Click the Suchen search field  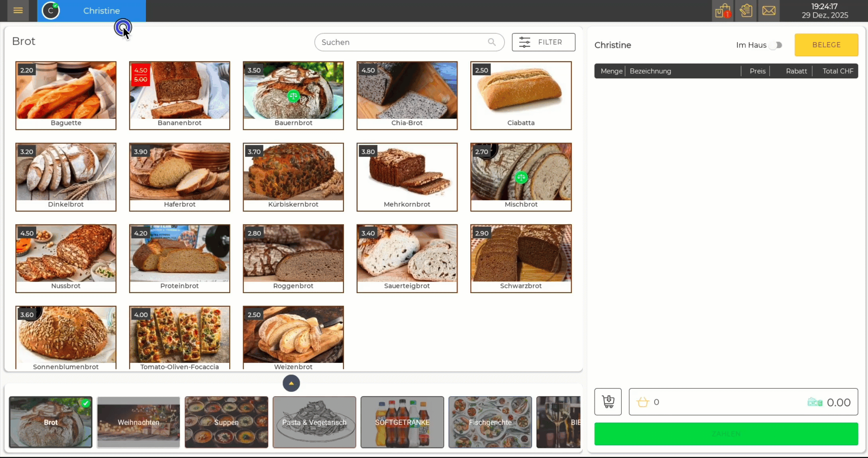coord(403,42)
